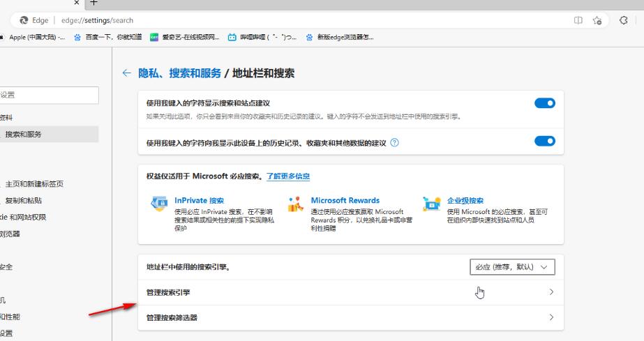Image resolution: width=644 pixels, height=341 pixels.
Task: Open split screen view icon
Action: [578, 20]
